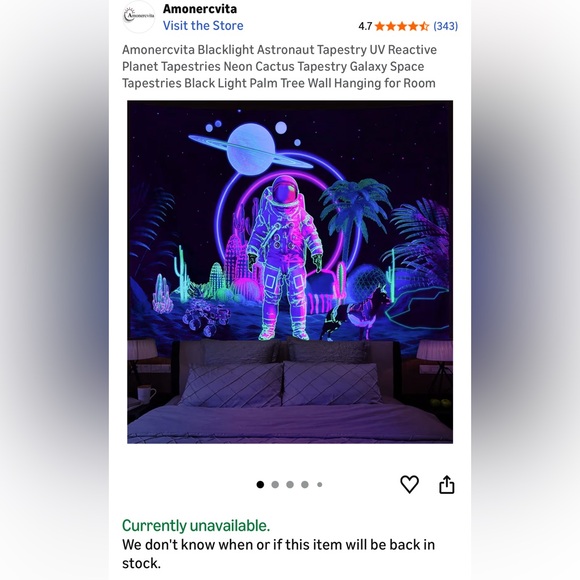Open the astronaut tapestry product image
Viewport: 580px width, 580px height.
(290, 272)
